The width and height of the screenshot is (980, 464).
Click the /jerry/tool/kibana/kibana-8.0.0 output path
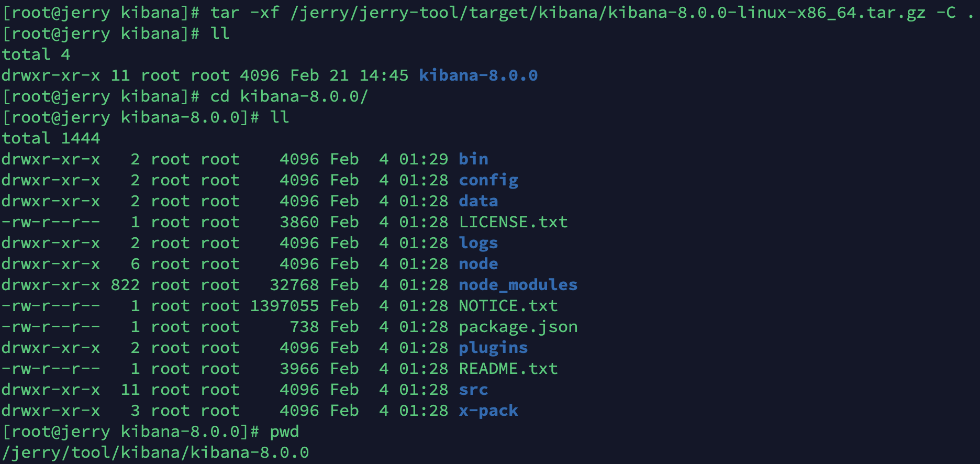pyautogui.click(x=155, y=452)
